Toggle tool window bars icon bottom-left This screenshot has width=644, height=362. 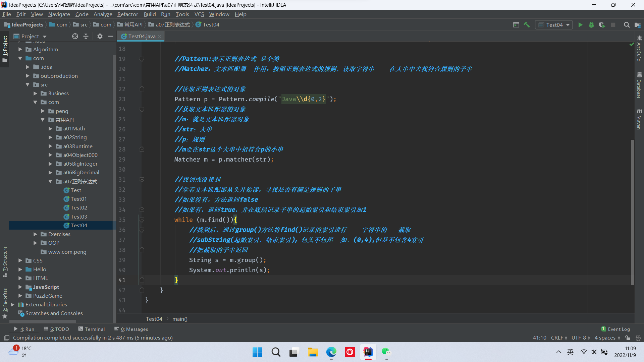coord(6,338)
